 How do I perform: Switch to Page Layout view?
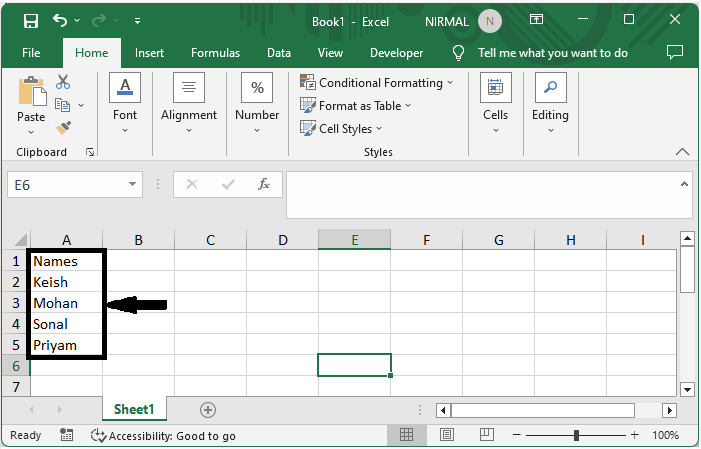pos(447,435)
